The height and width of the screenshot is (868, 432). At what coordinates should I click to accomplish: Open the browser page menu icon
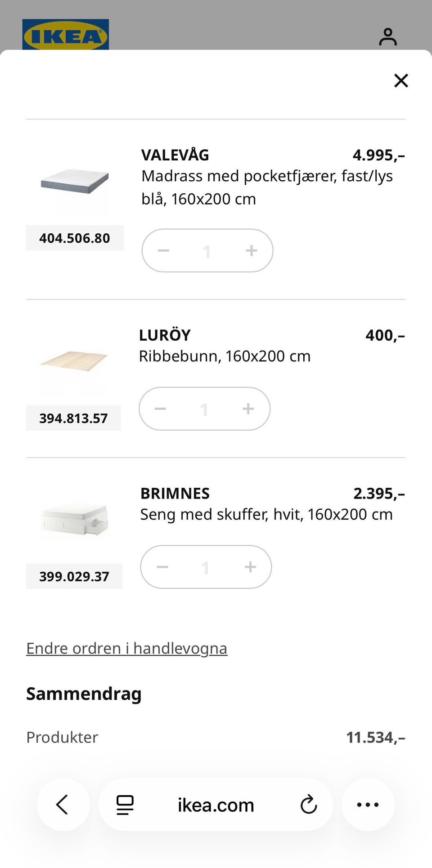point(125,805)
